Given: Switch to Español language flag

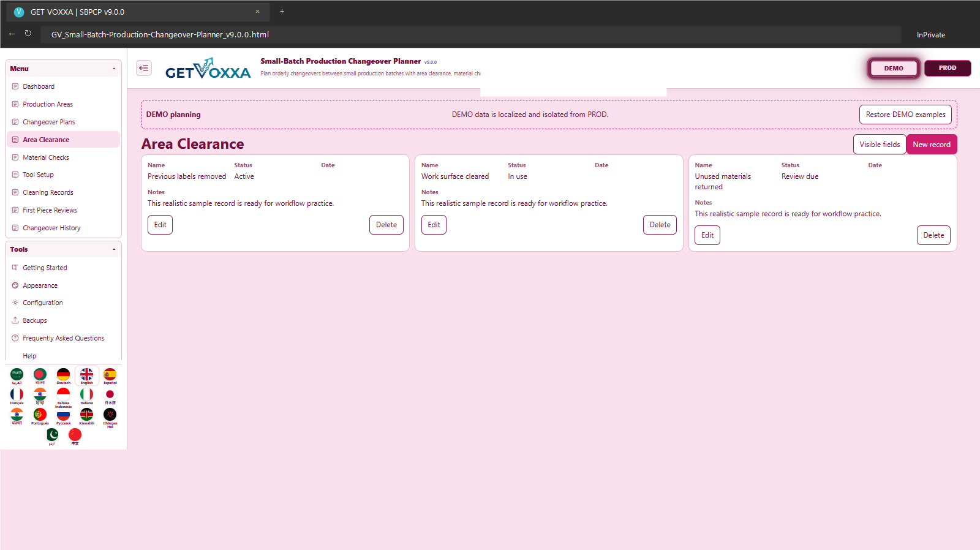Looking at the screenshot, I should tap(110, 376).
